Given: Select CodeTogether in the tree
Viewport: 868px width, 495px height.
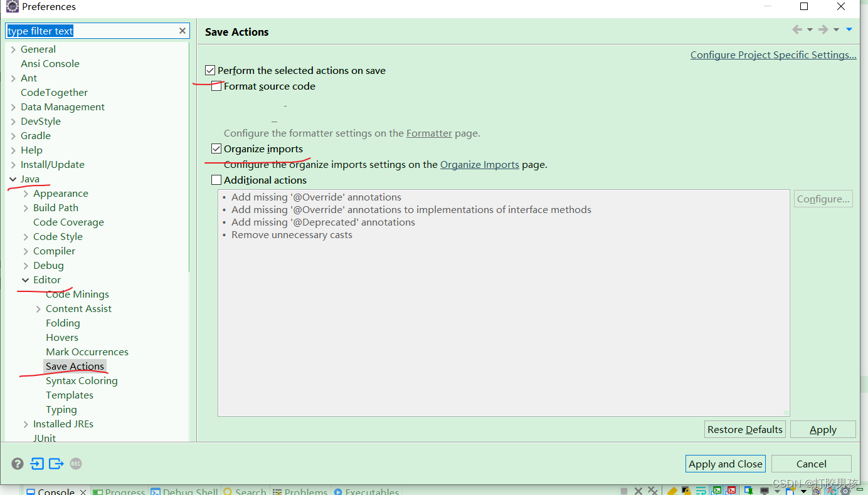Looking at the screenshot, I should point(54,93).
